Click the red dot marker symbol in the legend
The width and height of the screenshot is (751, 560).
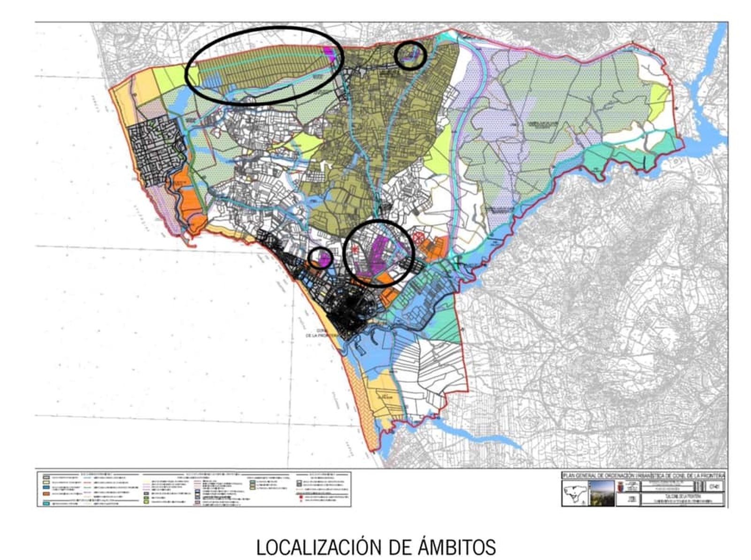(301, 497)
